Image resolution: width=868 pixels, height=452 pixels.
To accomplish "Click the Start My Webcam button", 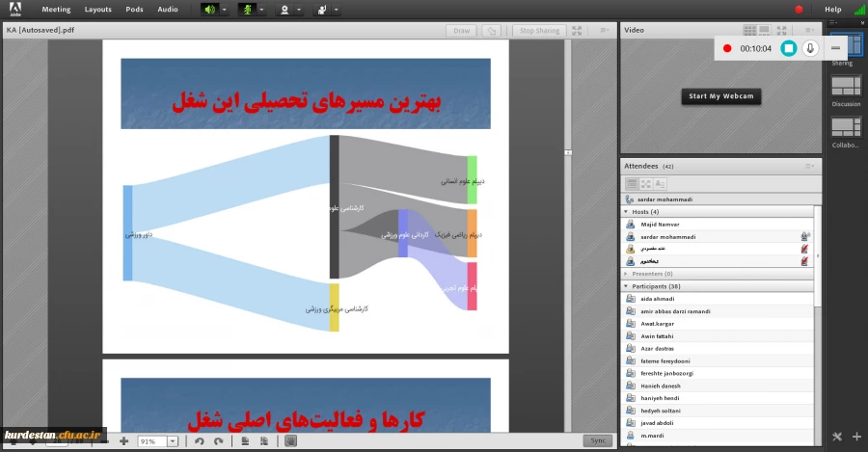I will click(719, 96).
